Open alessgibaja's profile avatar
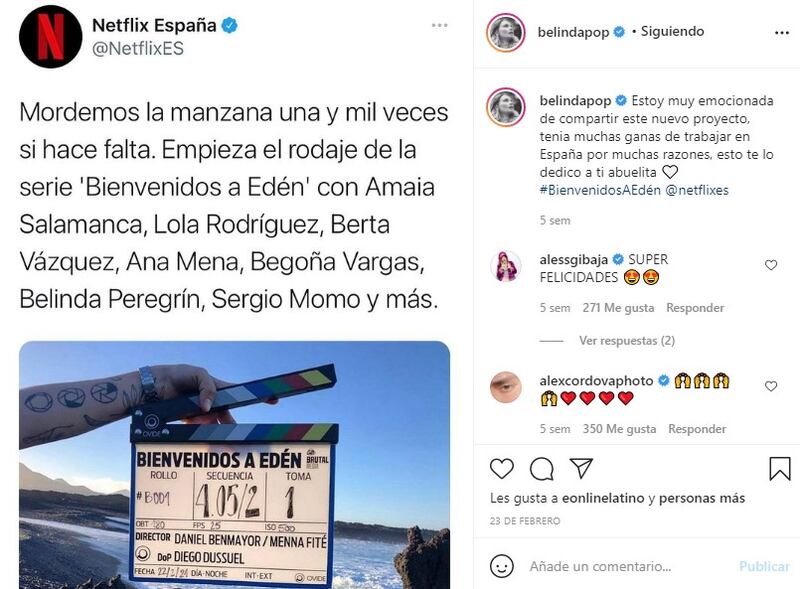 tap(506, 266)
